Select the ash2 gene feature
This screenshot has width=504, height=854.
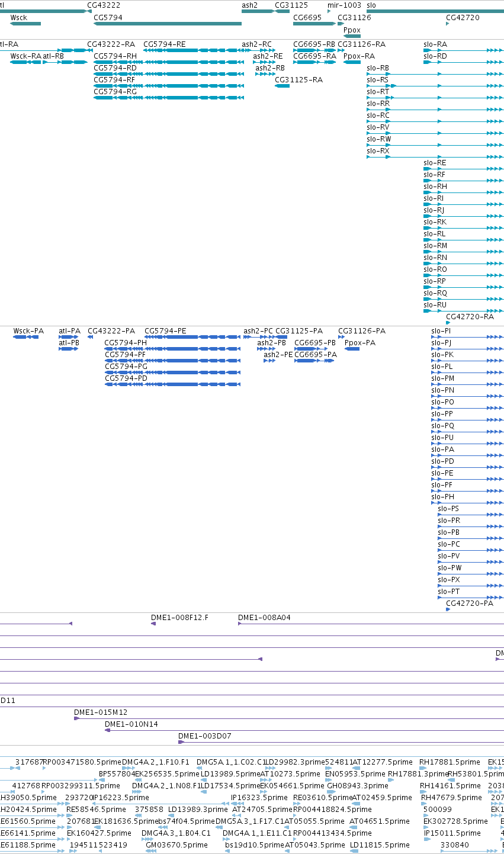pyautogui.click(x=258, y=11)
